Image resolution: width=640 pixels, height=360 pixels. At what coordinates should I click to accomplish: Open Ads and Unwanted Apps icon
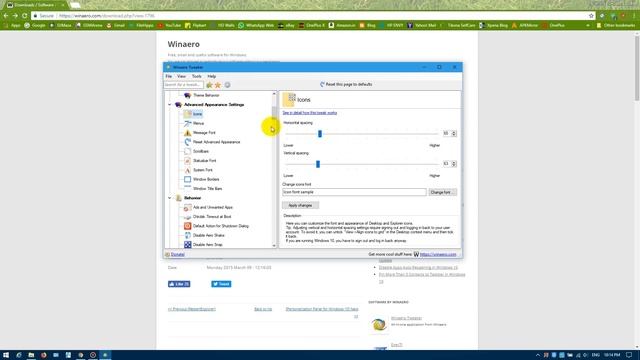pos(187,207)
